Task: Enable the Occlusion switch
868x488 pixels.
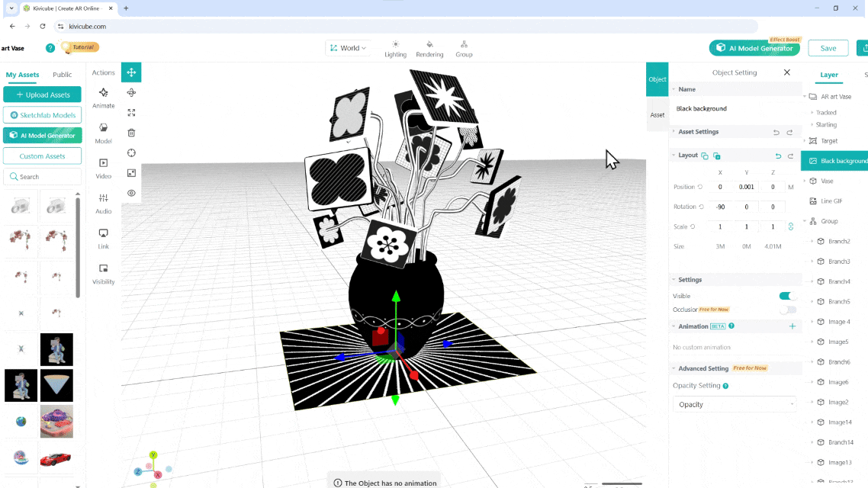Action: [x=786, y=310]
